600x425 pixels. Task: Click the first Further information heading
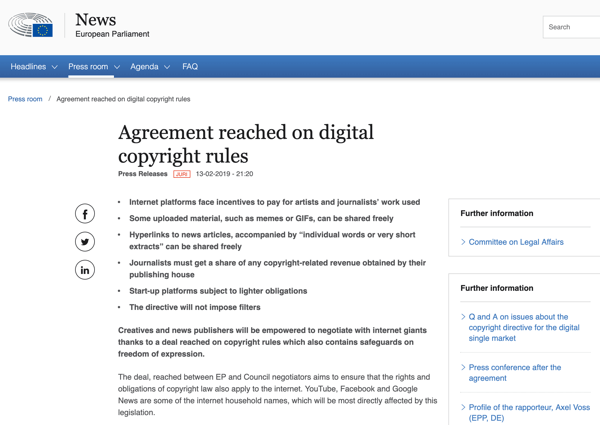pos(497,213)
